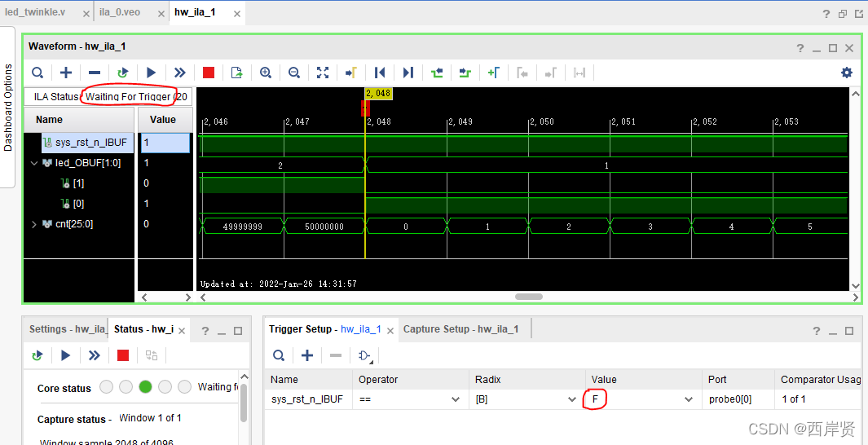The image size is (868, 445).
Task: Click the yellow 2,048 cursor marker
Action: (x=379, y=94)
